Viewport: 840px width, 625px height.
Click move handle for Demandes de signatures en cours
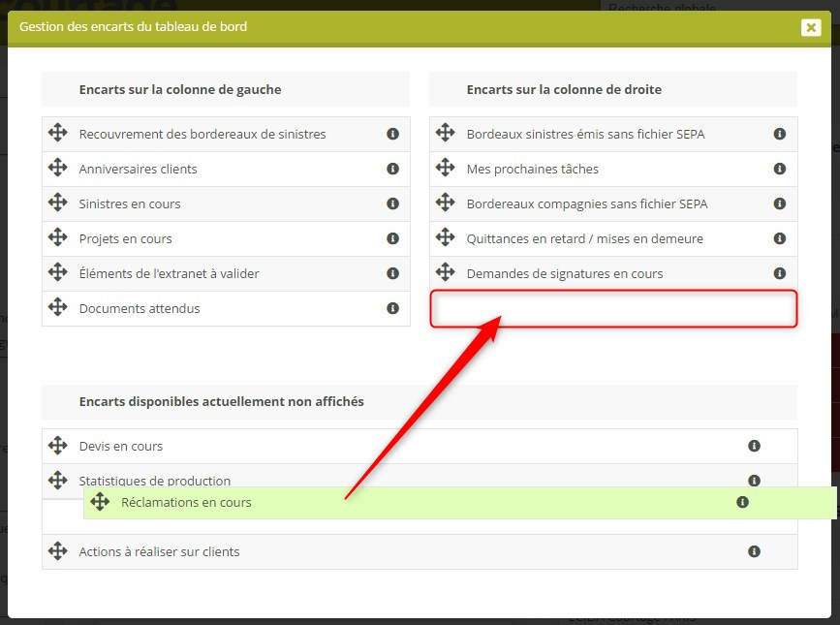[x=445, y=273]
